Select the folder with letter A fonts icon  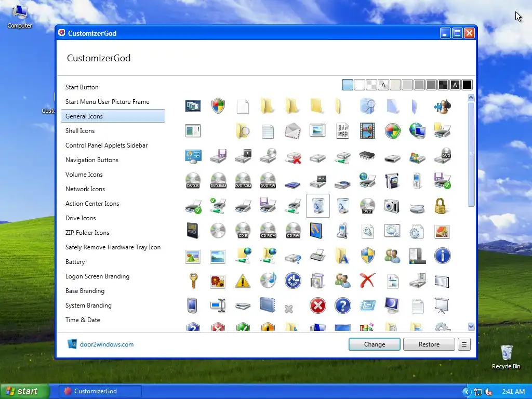coord(342,256)
